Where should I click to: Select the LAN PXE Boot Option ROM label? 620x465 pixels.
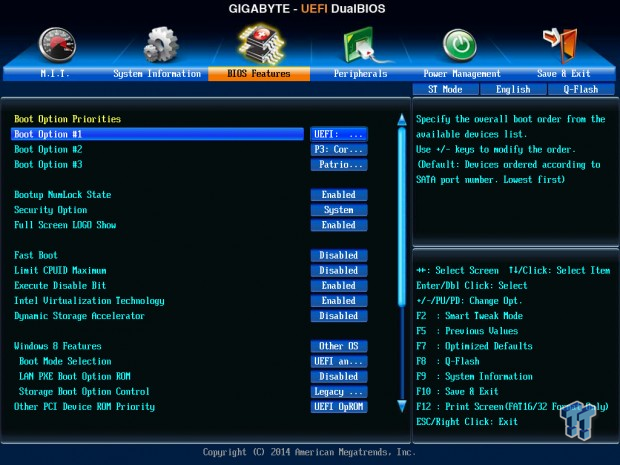[x=75, y=376]
